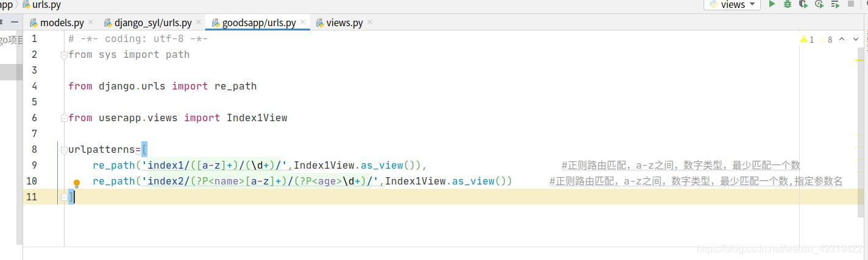Viewport: 868px width, 260px height.
Task: Click the weak warning indicator showing 8
Action: [826, 39]
